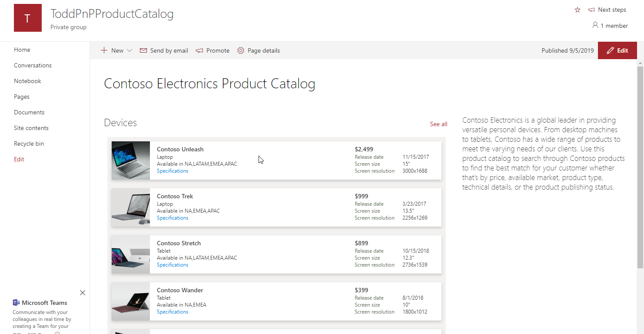Click the New plus icon
This screenshot has height=334, width=644.
click(x=104, y=50)
